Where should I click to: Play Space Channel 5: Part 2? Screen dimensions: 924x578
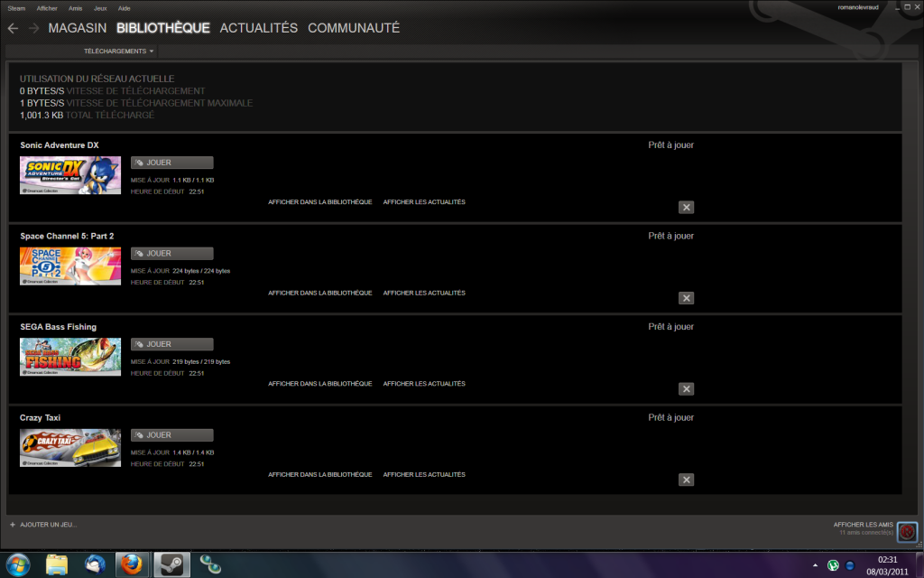pos(172,254)
